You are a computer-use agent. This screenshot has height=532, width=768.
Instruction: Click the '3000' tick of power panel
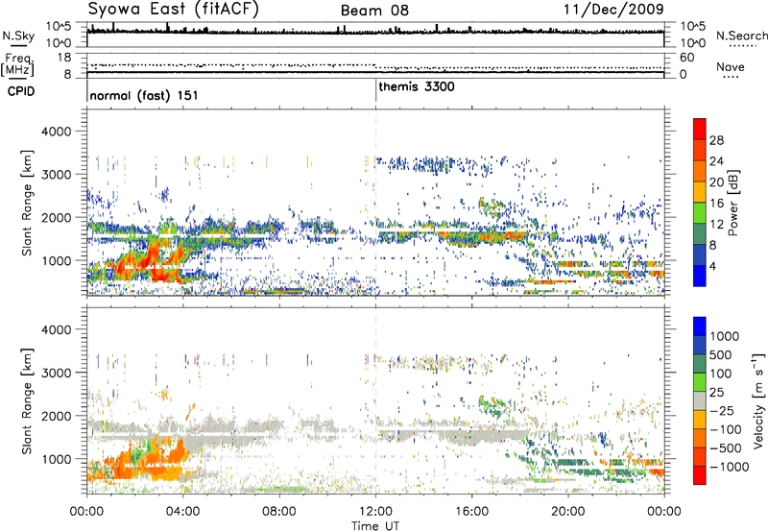56,175
